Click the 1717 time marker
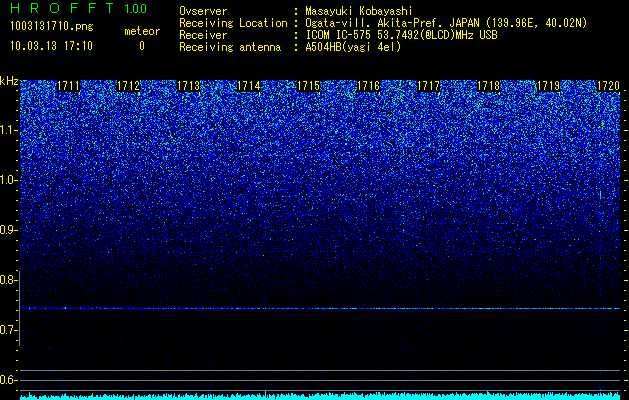 click(x=428, y=86)
